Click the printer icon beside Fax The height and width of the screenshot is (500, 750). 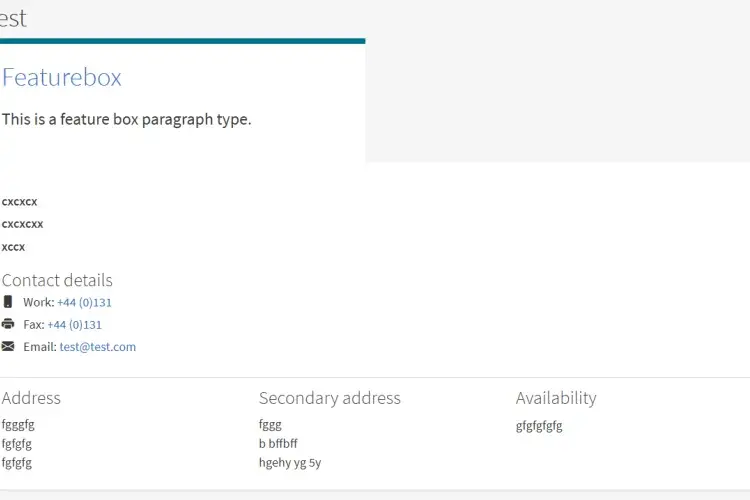(x=8, y=324)
